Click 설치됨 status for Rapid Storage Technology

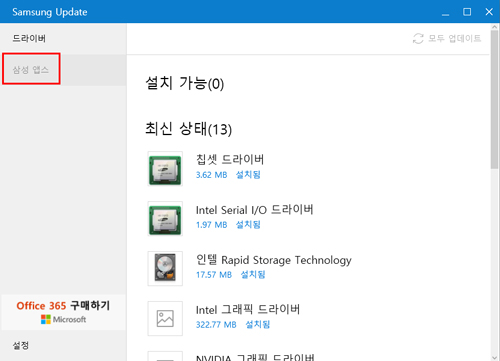[253, 275]
